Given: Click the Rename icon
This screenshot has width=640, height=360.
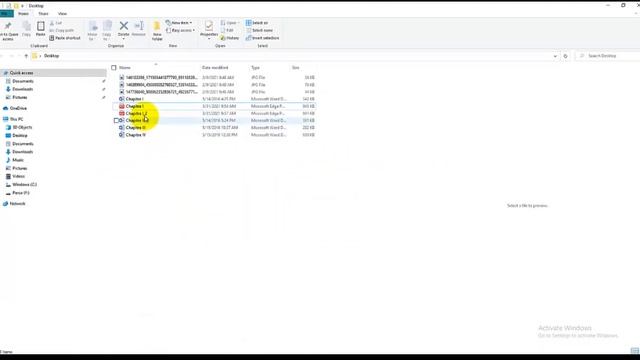Looking at the screenshot, I should 139,26.
